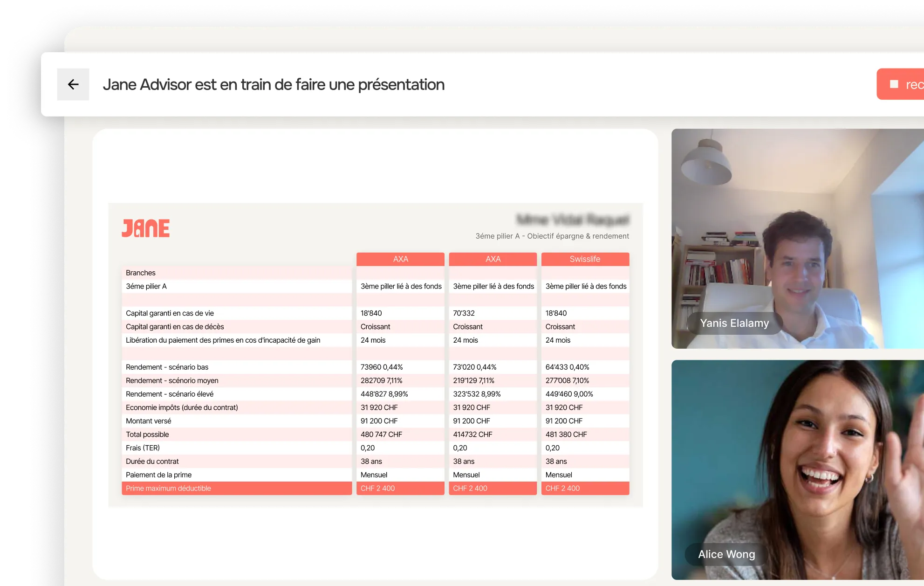
Task: Click the 'Branches' row label
Action: (141, 273)
